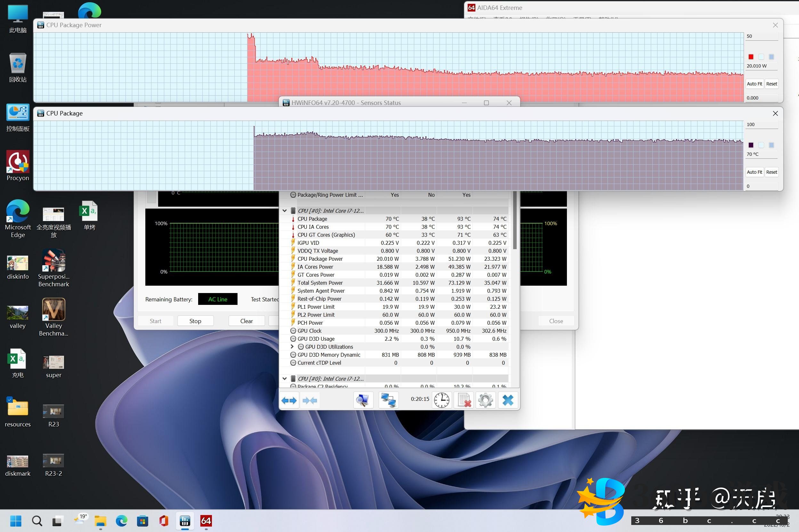Click the dark purple swatch in CPU Package graph
This screenshot has width=799, height=532.
(751, 145)
